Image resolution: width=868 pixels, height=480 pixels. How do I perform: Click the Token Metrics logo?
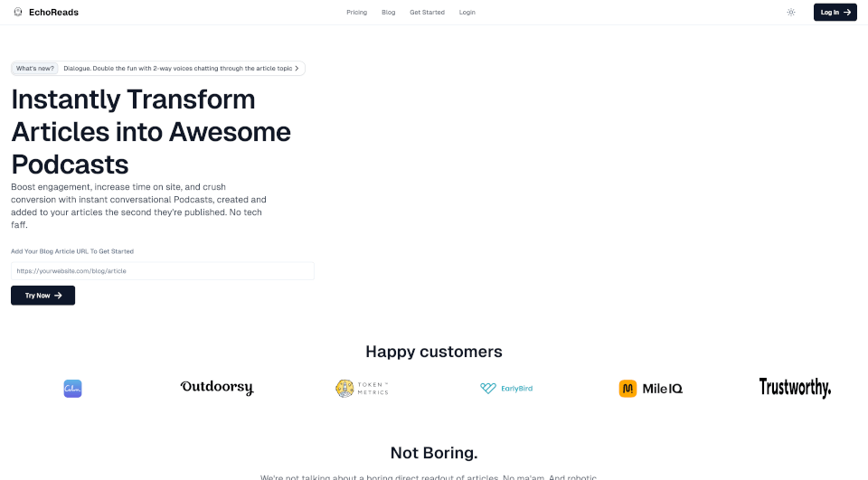click(x=362, y=389)
